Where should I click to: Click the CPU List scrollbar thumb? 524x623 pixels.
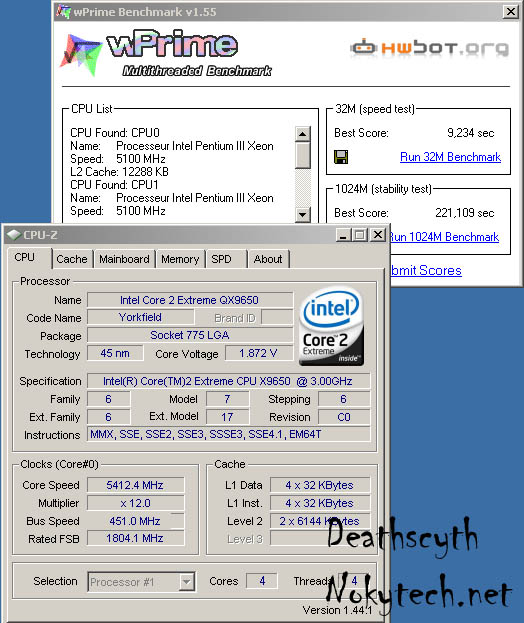pyautogui.click(x=302, y=155)
